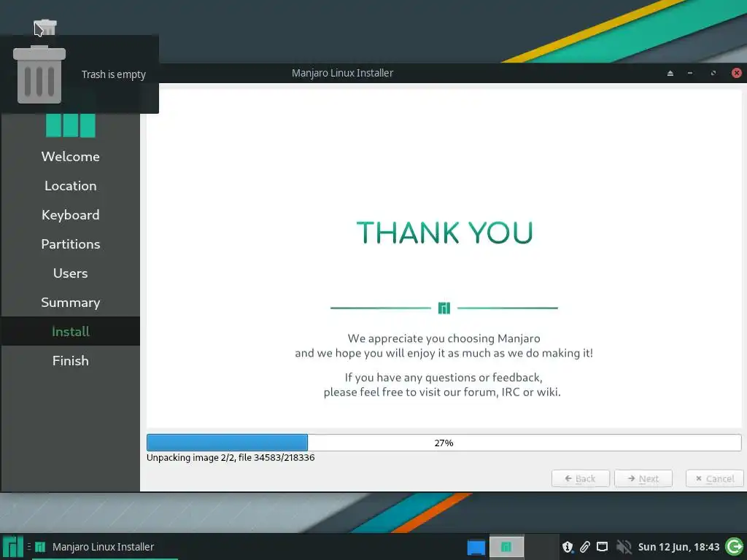Click the 27% install progress bar

click(x=444, y=443)
